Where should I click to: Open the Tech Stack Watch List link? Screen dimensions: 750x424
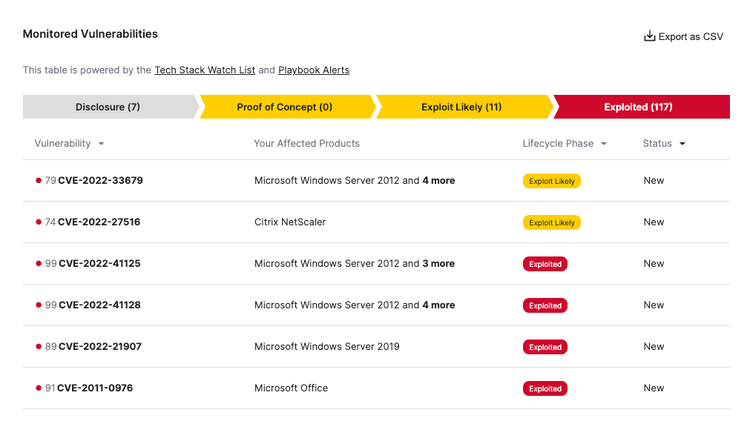click(x=204, y=70)
